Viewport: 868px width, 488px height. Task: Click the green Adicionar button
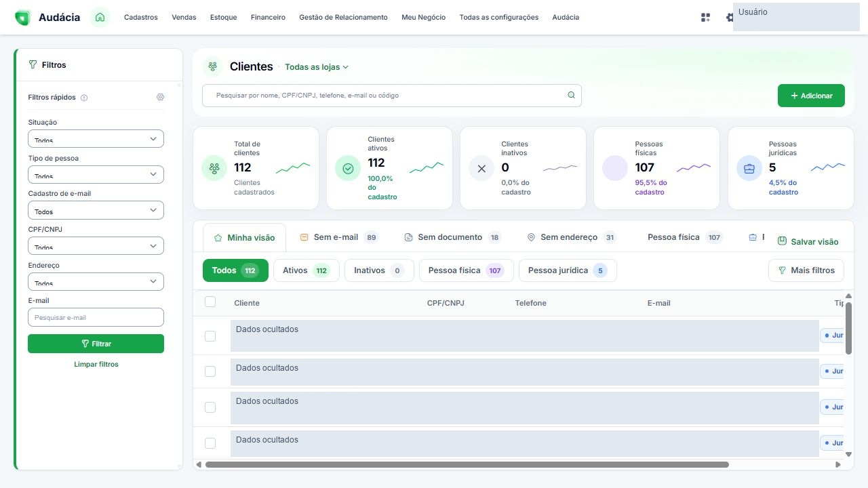coord(811,96)
